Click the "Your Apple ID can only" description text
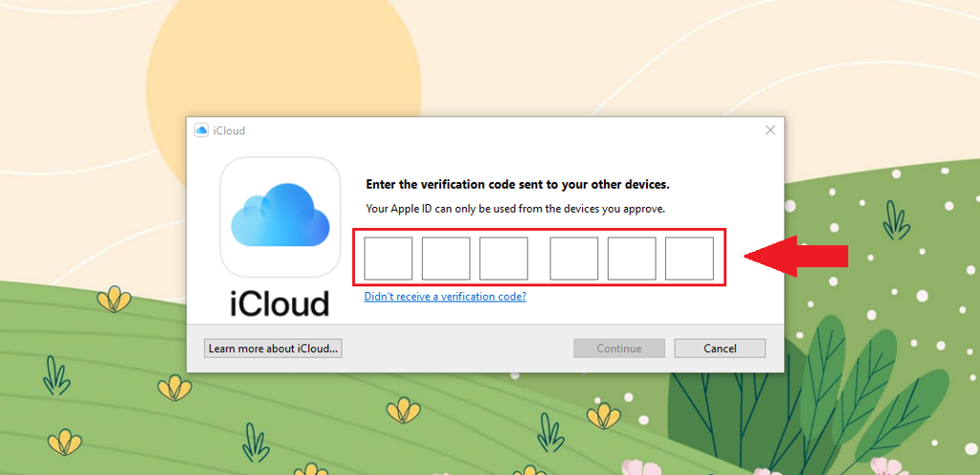980x475 pixels. (x=516, y=208)
